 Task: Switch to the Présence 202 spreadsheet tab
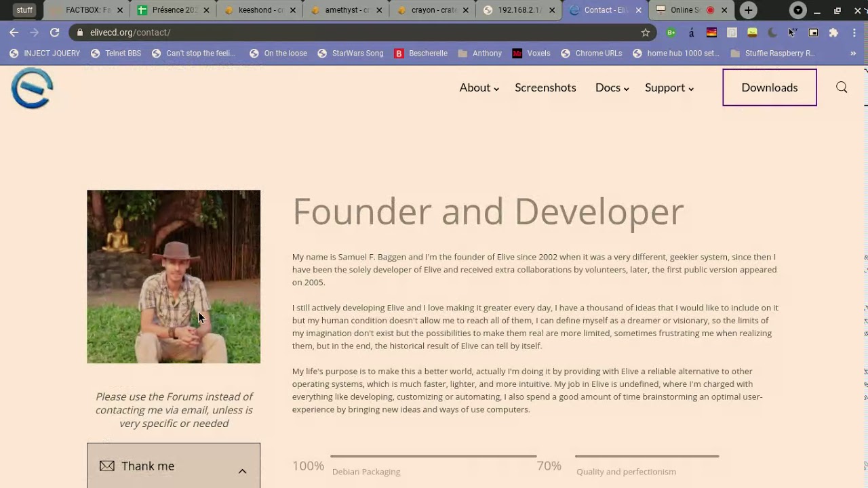(x=173, y=10)
